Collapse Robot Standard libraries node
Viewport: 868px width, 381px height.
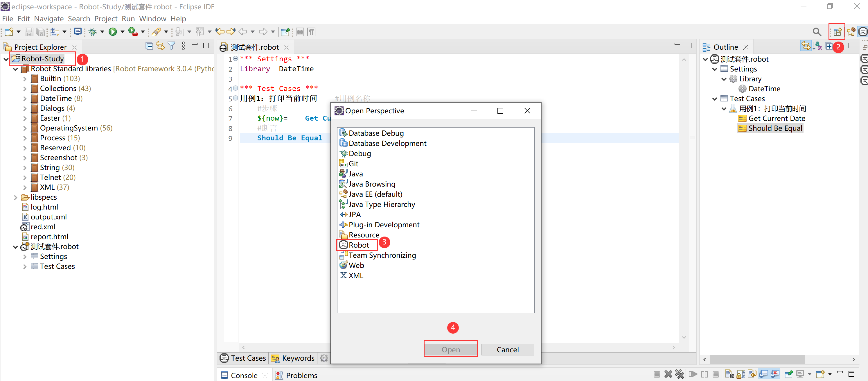click(x=15, y=69)
